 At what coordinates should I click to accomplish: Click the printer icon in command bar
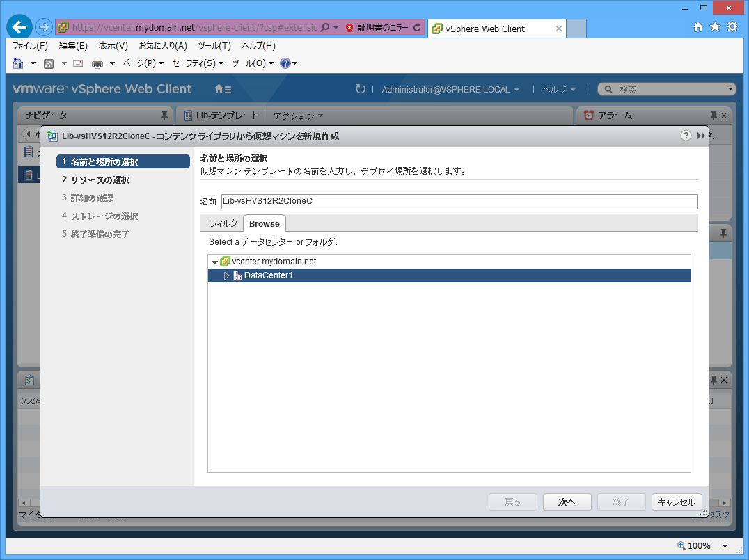97,63
